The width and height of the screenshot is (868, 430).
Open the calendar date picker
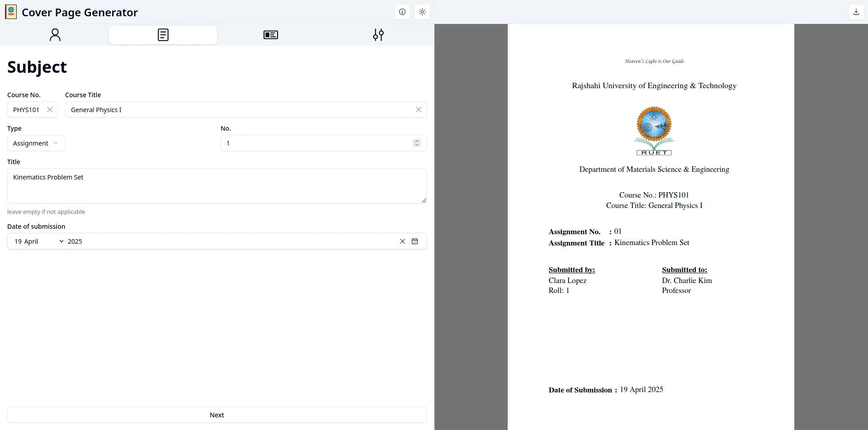click(415, 241)
